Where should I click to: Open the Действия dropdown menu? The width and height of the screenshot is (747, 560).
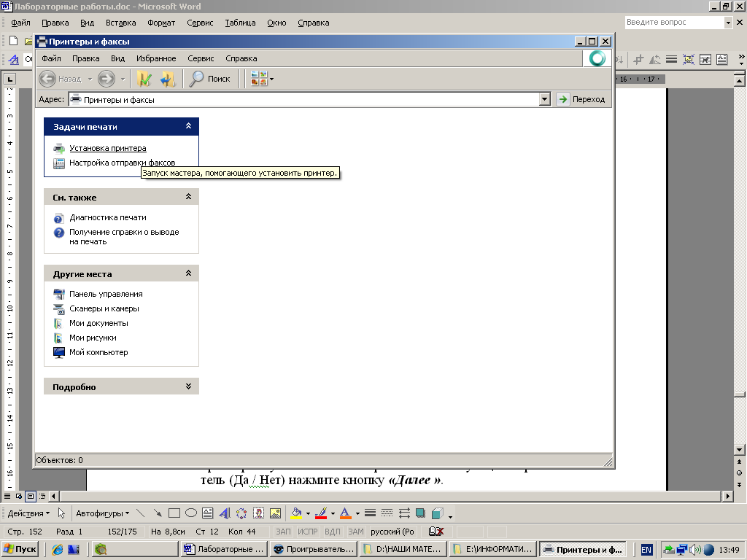pos(28,513)
